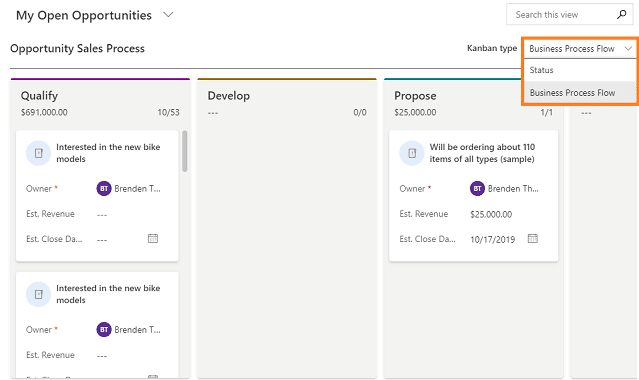Click the 10/53 count in Qualify
The height and width of the screenshot is (380, 639).
pos(168,113)
